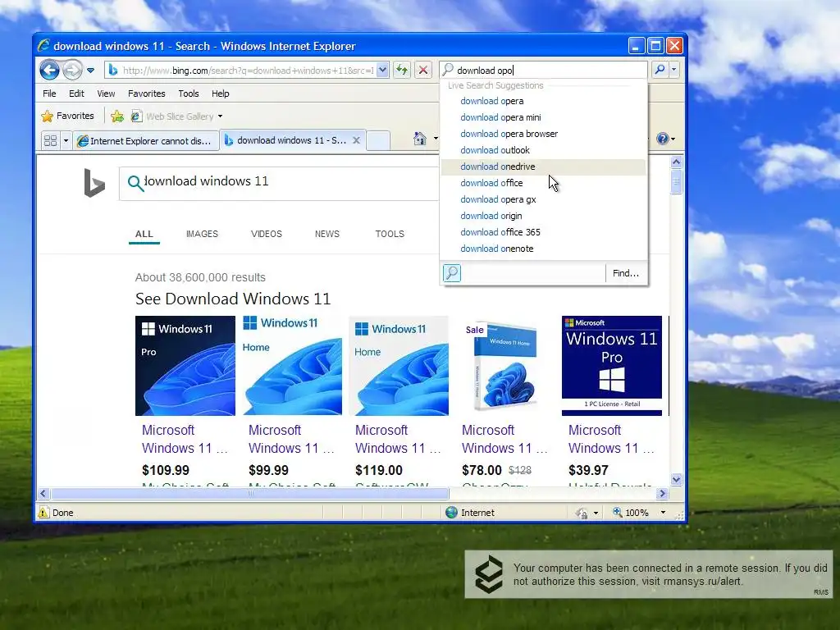Open the Favorites menu
This screenshot has height=630, width=840.
tap(146, 94)
